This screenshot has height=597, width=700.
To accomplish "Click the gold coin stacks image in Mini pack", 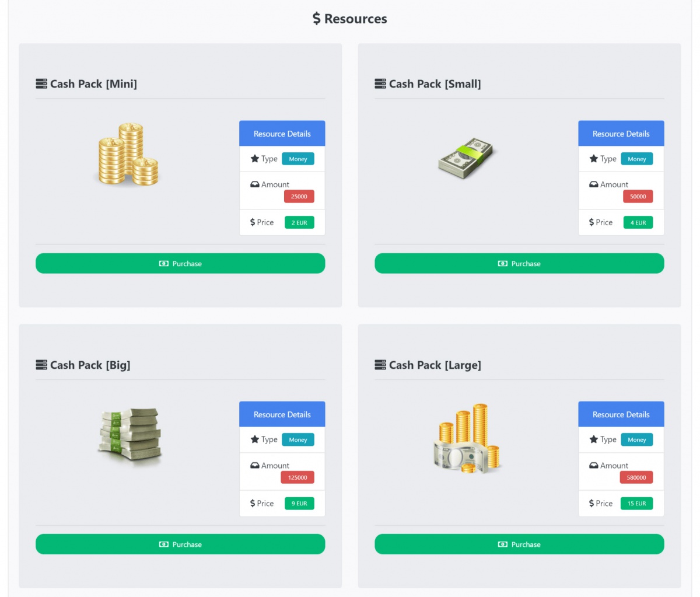I will point(128,155).
